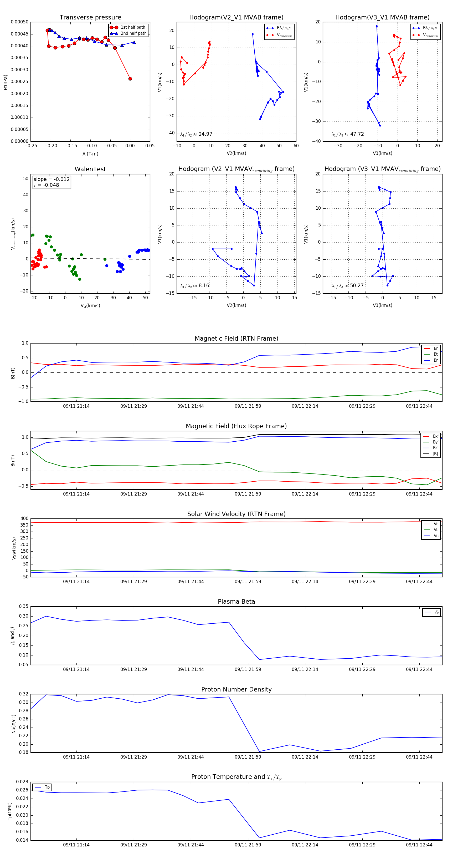Click the Magnetic Field (Flux Rope Frame) title
This screenshot has height=868, width=473.
click(236, 426)
